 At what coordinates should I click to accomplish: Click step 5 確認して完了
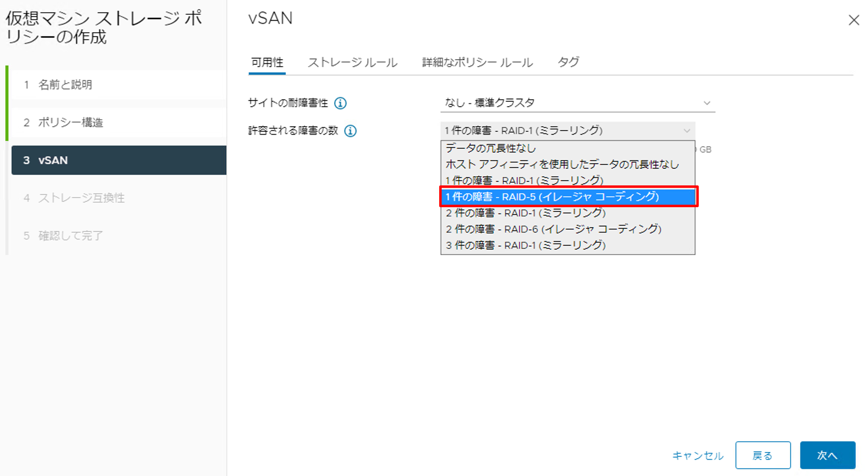pyautogui.click(x=119, y=236)
